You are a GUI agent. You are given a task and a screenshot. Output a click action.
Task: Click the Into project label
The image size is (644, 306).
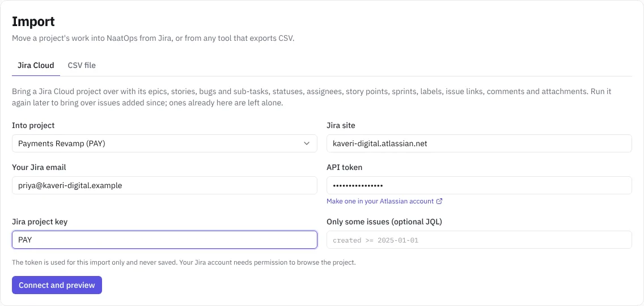(33, 125)
